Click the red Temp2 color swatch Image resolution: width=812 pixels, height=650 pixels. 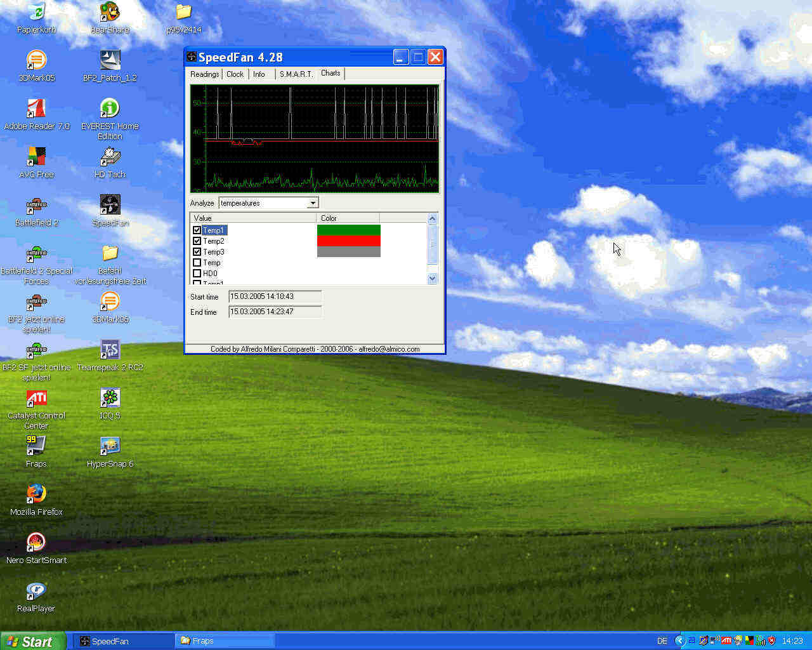(x=348, y=241)
